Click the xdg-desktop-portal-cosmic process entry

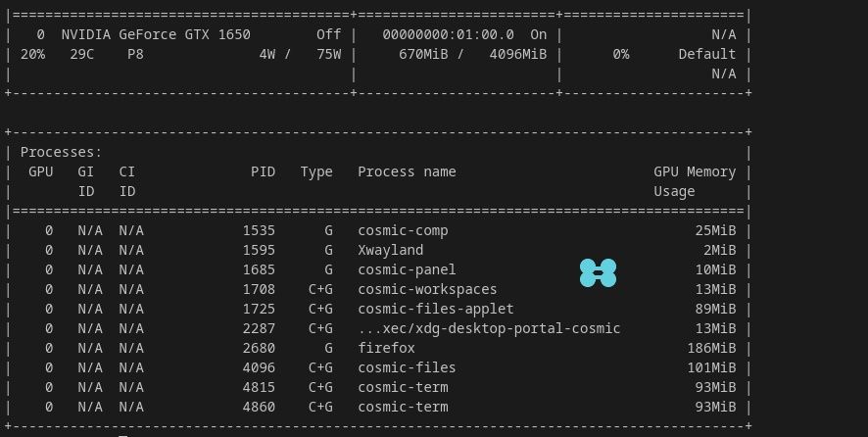489,328
